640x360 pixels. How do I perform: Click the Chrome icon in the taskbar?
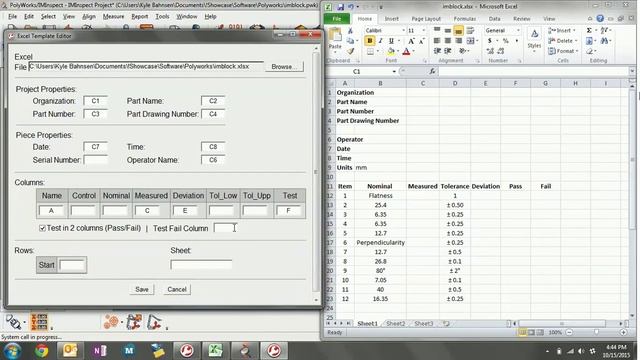41,351
